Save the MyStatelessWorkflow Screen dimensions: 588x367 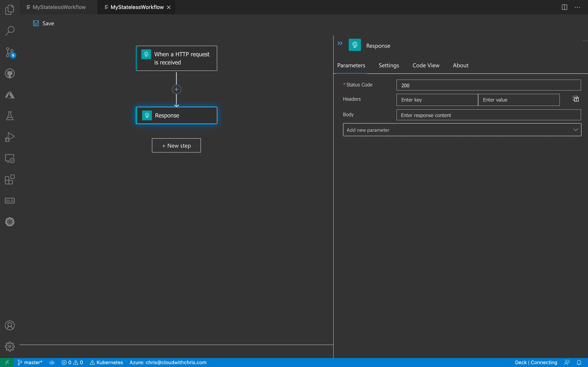(44, 23)
